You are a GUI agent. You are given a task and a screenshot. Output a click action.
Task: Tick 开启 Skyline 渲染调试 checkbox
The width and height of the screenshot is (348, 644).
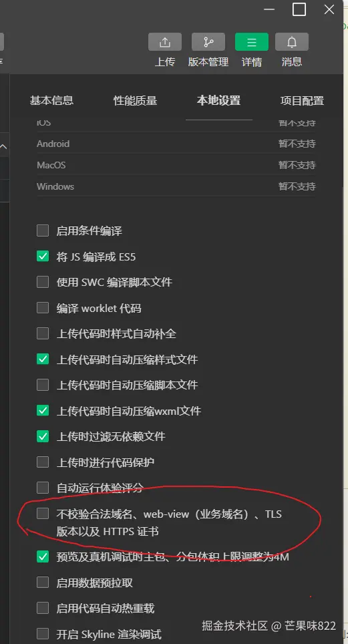(x=43, y=633)
